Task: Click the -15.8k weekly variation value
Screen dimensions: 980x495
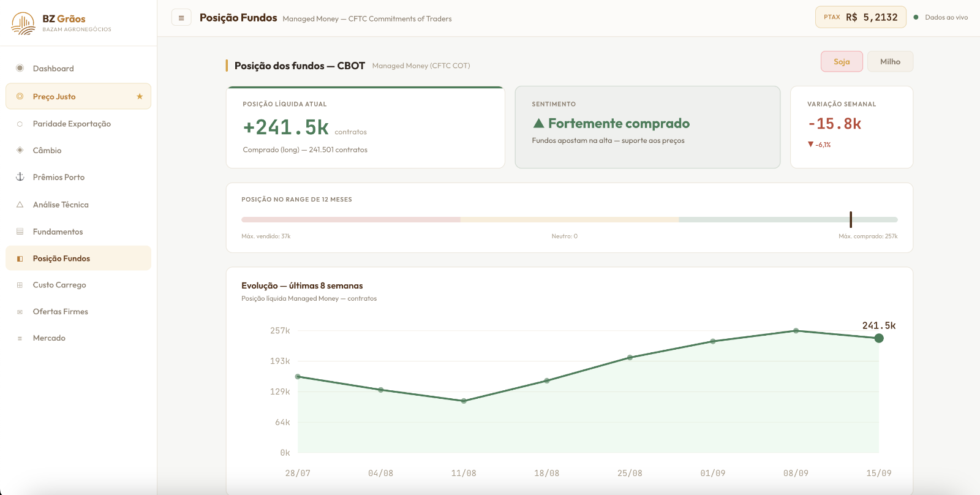Action: (x=834, y=124)
